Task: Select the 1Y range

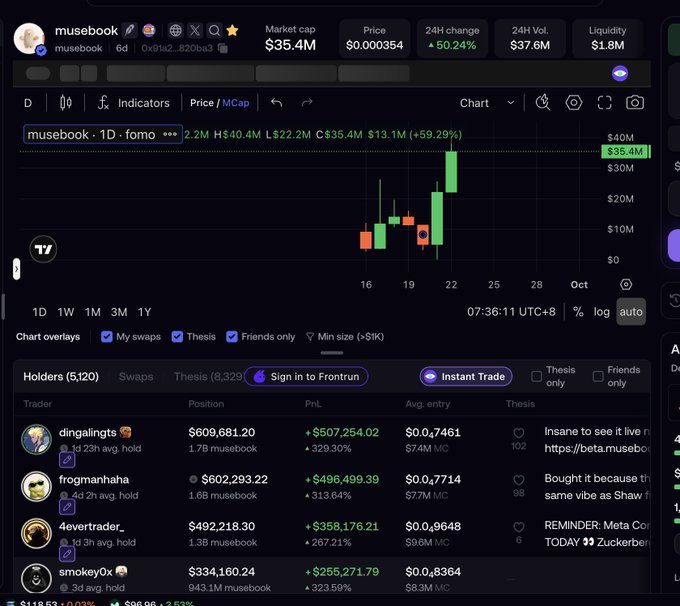Action: coord(144,312)
